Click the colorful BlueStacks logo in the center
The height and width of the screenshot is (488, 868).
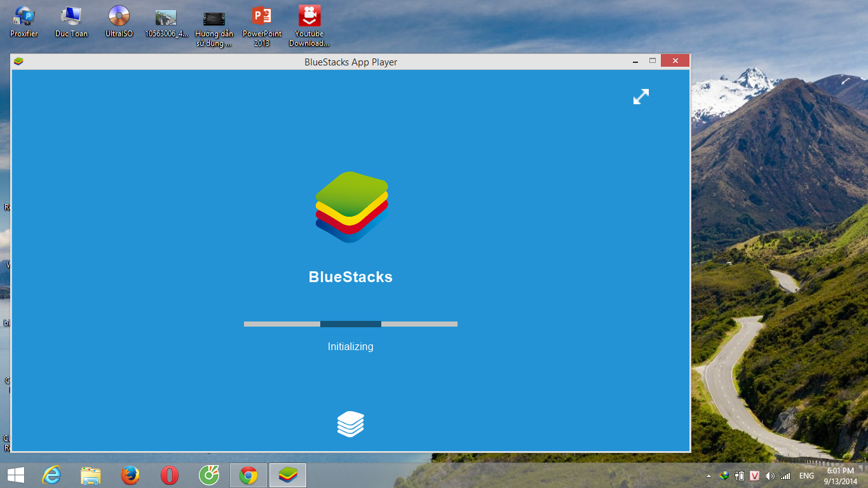(351, 207)
